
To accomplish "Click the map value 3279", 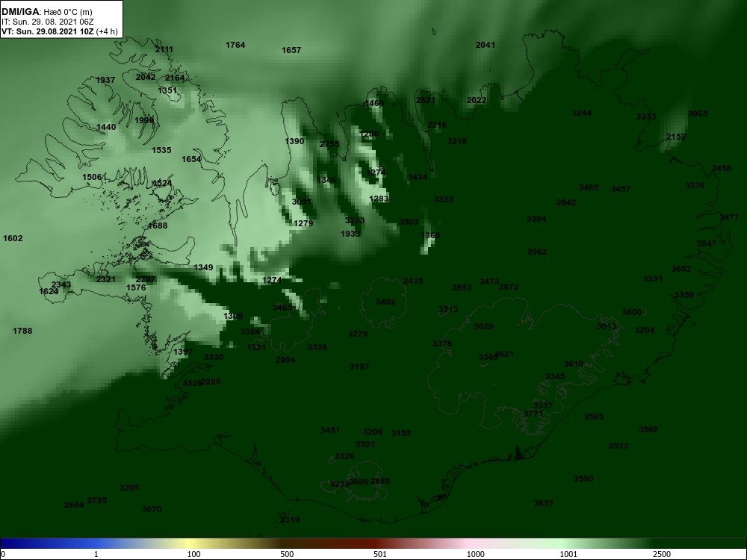I will pos(358,334).
